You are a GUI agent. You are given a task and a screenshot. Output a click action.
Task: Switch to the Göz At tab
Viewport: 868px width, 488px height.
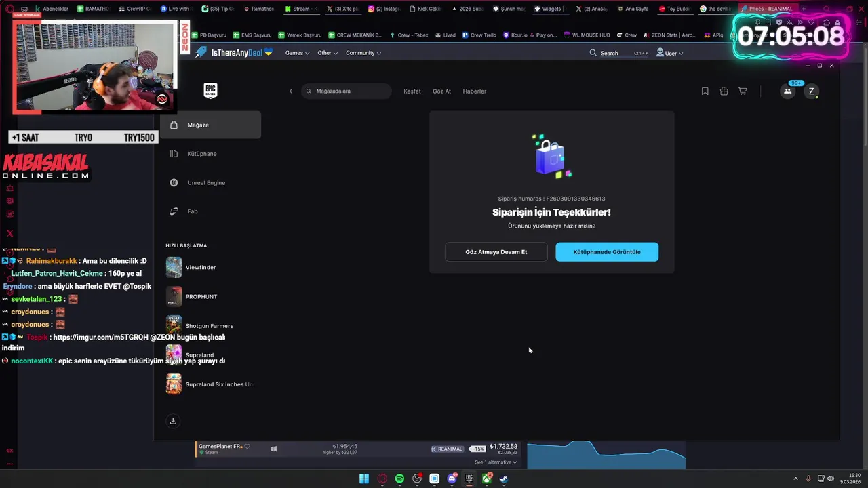pos(441,91)
